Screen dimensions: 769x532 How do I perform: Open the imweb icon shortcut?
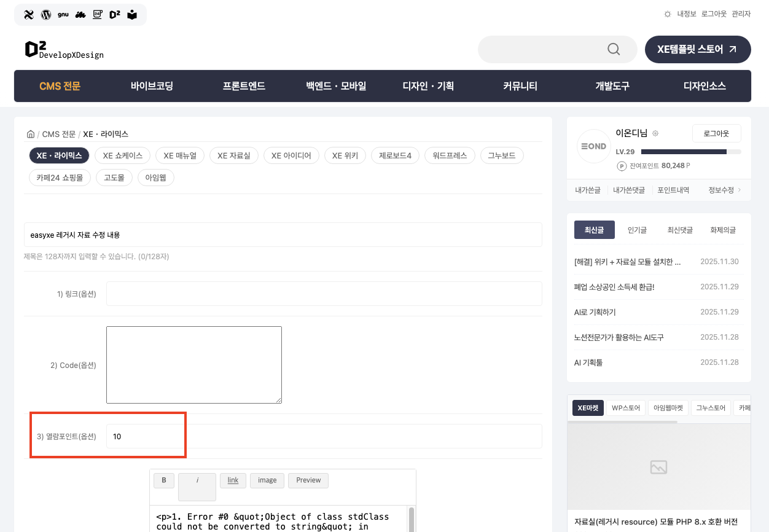[x=80, y=15]
